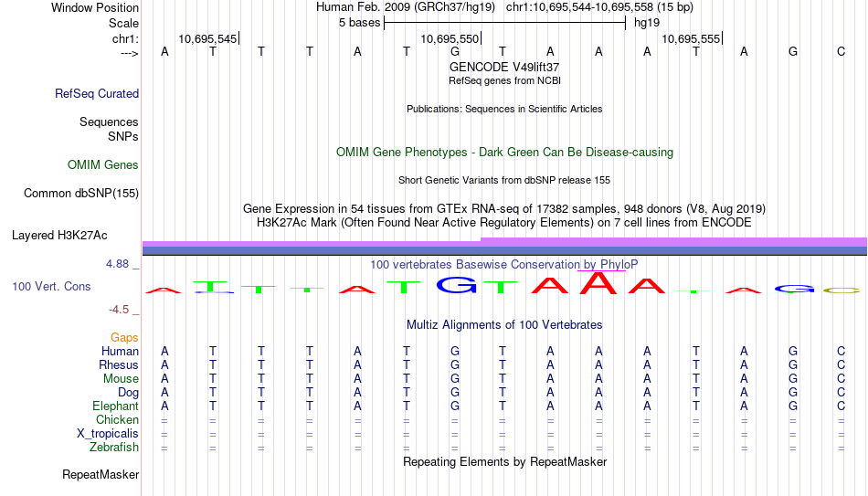
Task: Click the 10,695,545 ruler position
Action: (x=208, y=38)
